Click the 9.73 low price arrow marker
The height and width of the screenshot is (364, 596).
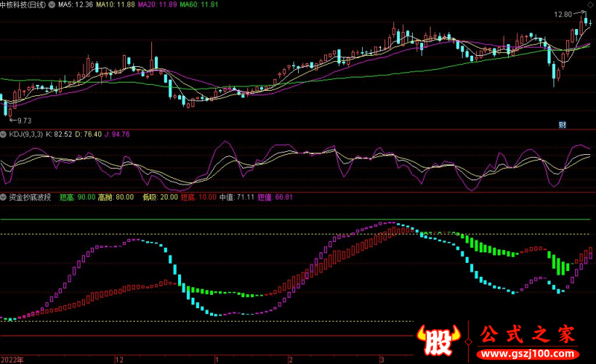click(x=21, y=120)
